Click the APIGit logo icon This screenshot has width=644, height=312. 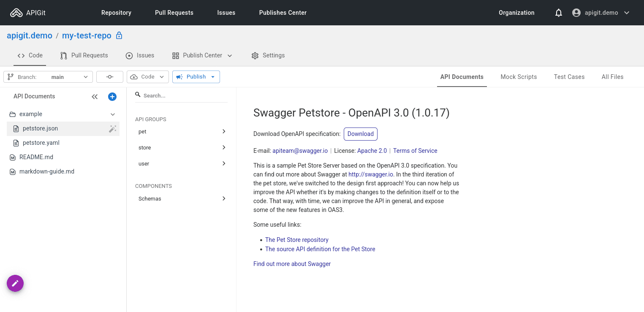16,13
